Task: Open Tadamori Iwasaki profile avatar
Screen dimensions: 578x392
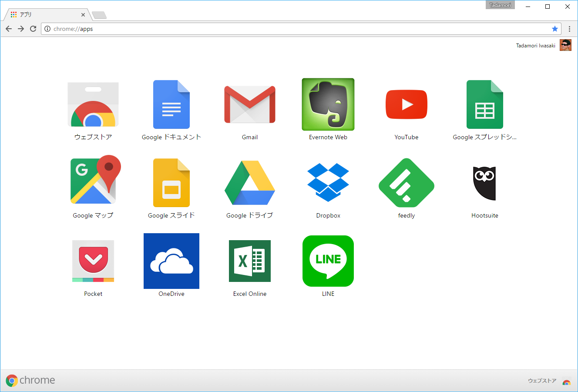Action: pyautogui.click(x=565, y=45)
